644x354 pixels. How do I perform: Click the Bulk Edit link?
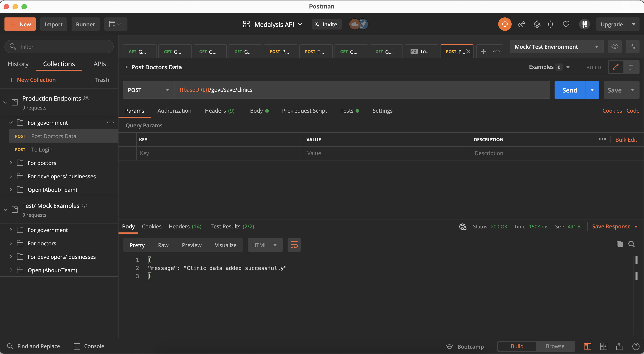click(626, 140)
